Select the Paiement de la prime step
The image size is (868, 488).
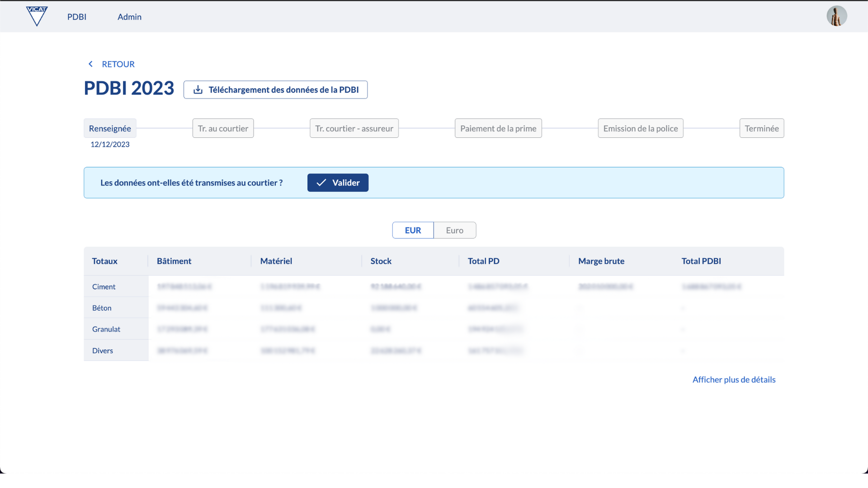click(498, 129)
